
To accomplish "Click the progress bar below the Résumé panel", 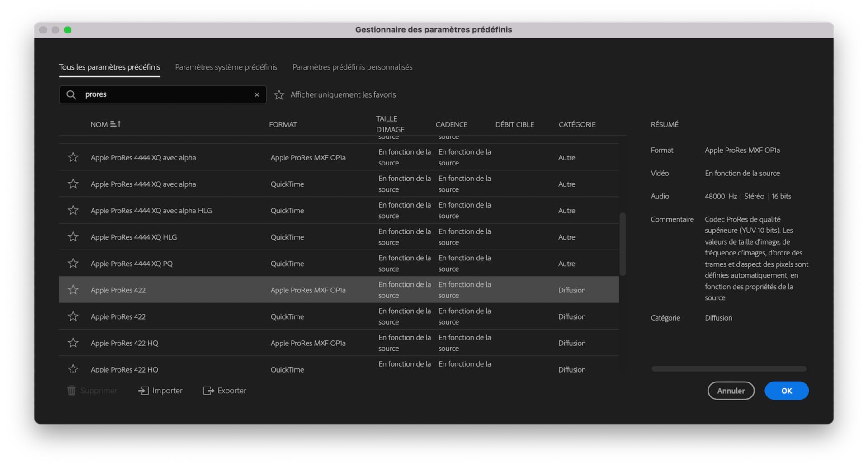I will tap(728, 368).
